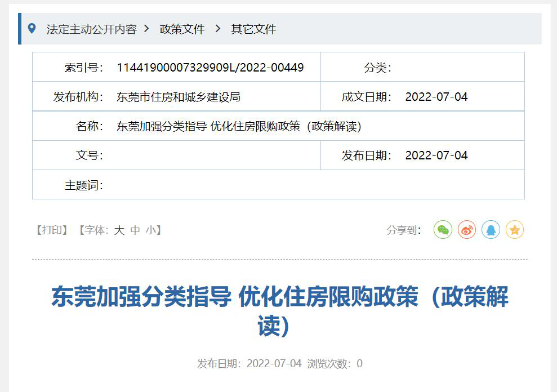Open 法定主动公开内容 breadcrumb link
The width and height of the screenshot is (557, 392).
pos(92,29)
